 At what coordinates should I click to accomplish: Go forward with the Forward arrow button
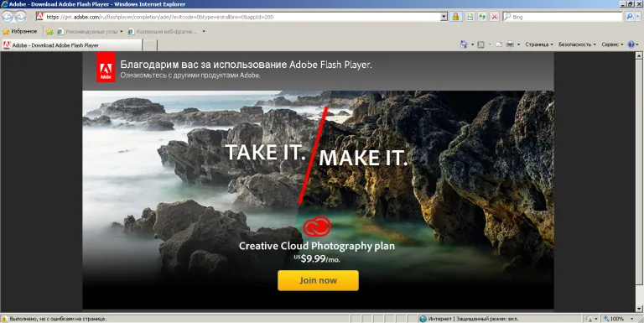(20, 17)
